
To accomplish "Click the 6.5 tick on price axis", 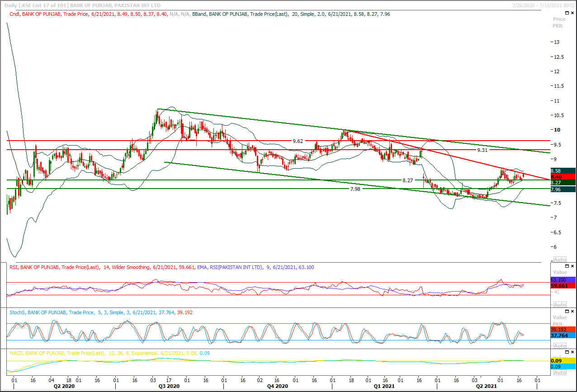I will [558, 232].
